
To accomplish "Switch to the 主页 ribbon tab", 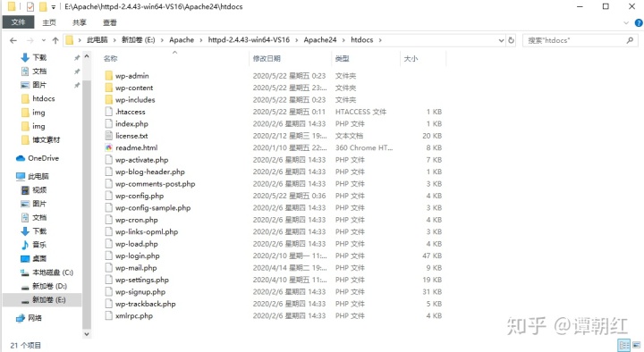I will coord(49,22).
